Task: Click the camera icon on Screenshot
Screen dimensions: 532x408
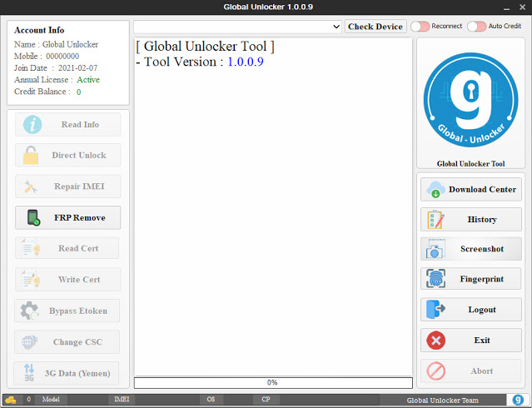Action: [435, 249]
